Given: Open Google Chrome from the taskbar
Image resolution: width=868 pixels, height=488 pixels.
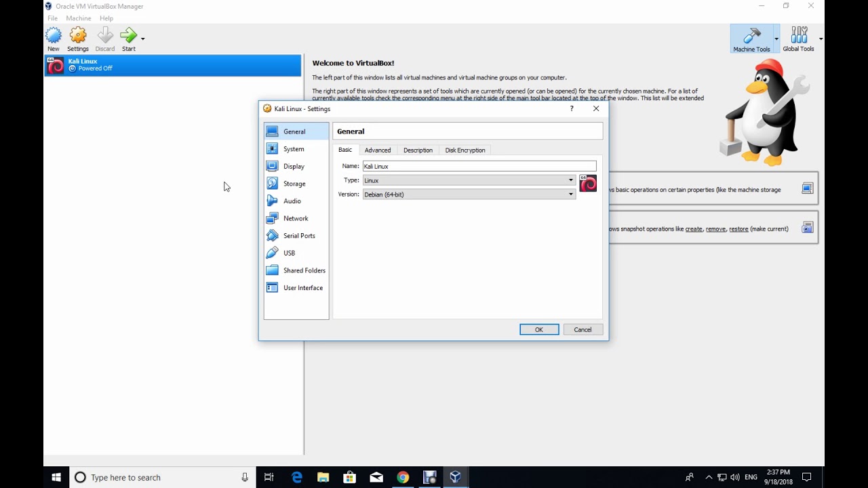Looking at the screenshot, I should (403, 477).
